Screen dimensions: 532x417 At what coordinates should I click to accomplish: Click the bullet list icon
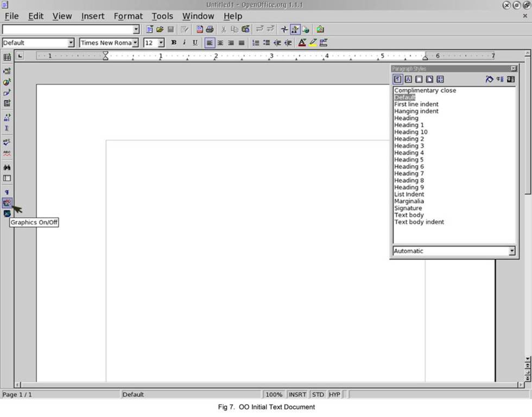(267, 43)
